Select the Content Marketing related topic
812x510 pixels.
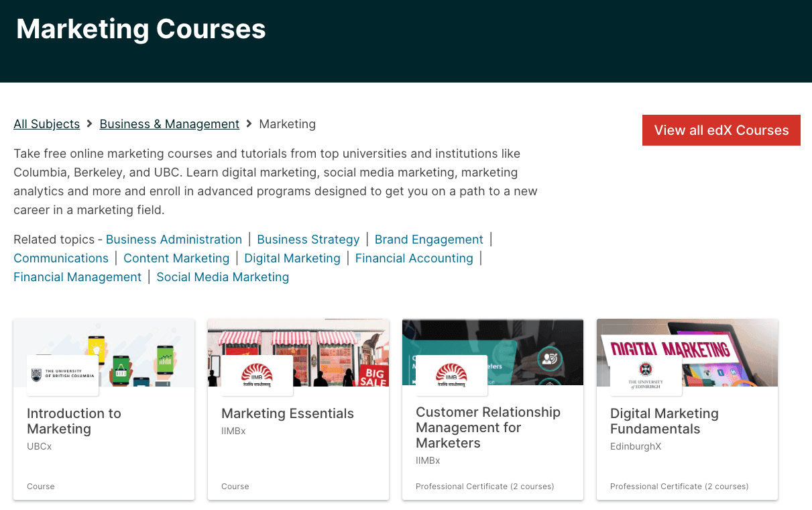coord(176,258)
